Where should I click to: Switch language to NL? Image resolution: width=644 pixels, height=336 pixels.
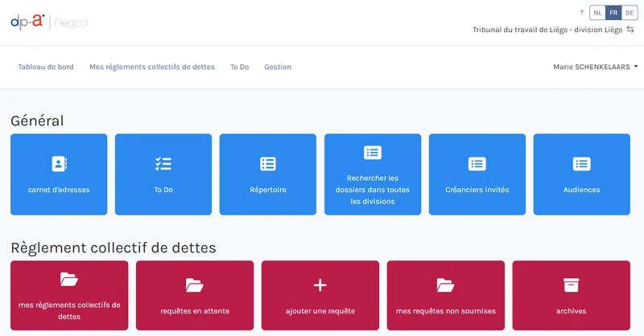(x=597, y=13)
